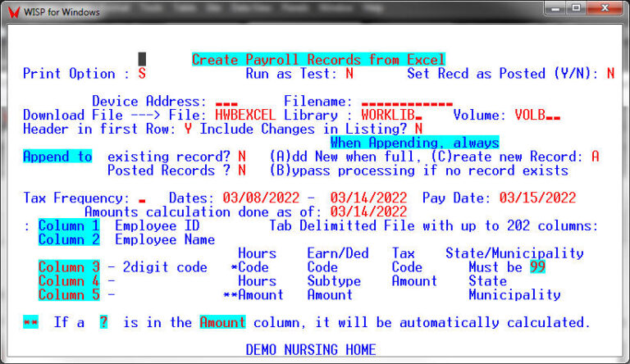Click the Tax Frequency input field

[x=142, y=198]
